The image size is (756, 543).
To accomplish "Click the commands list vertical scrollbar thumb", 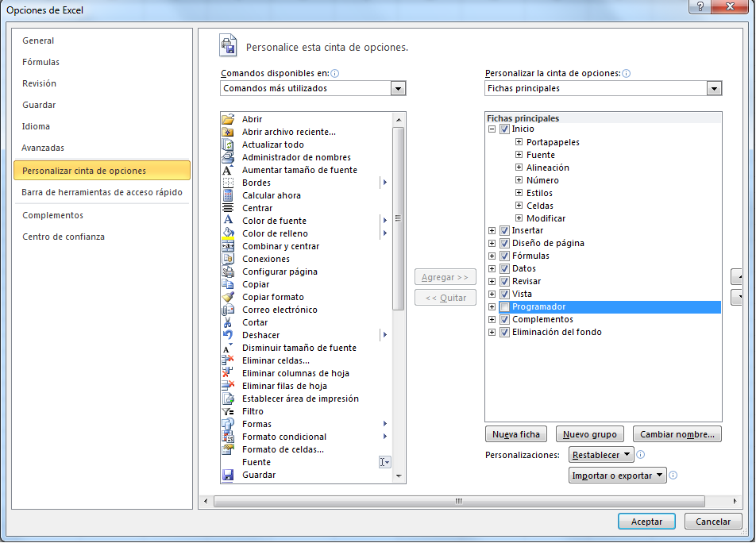I will tap(399, 219).
